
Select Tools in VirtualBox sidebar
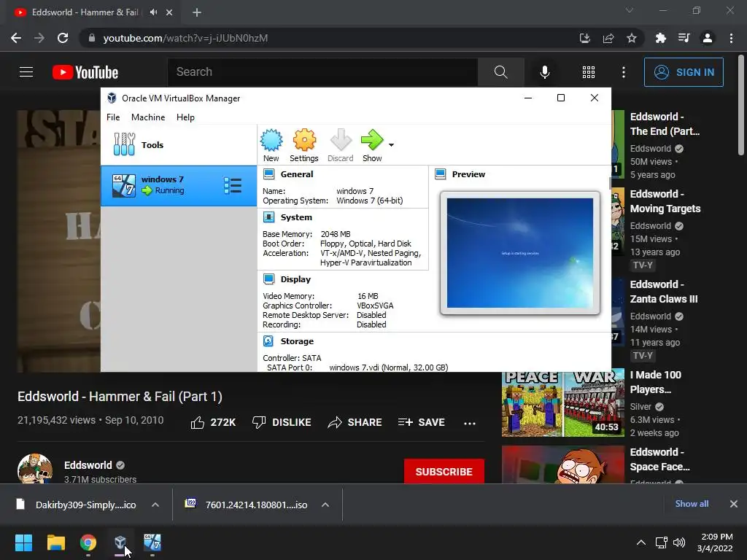tap(179, 145)
